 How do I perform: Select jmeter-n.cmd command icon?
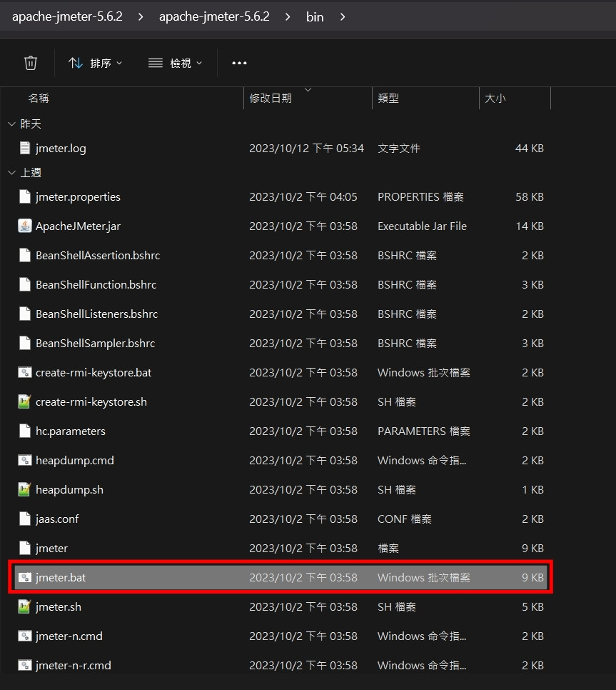click(x=25, y=636)
